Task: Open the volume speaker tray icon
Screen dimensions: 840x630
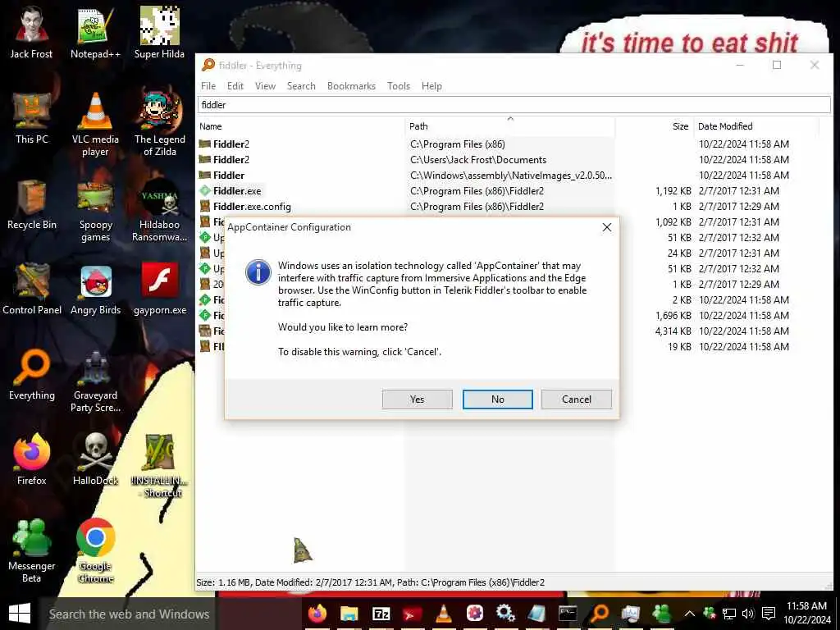Action: 748,614
